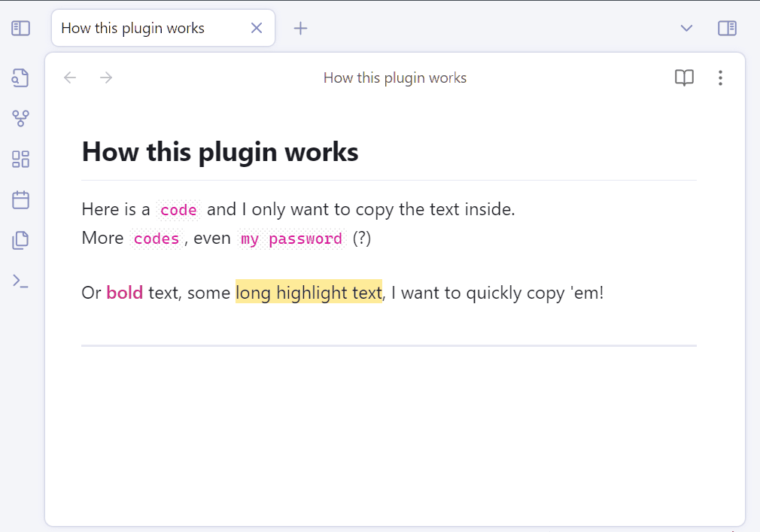Navigate forward with the right arrow

(x=106, y=78)
